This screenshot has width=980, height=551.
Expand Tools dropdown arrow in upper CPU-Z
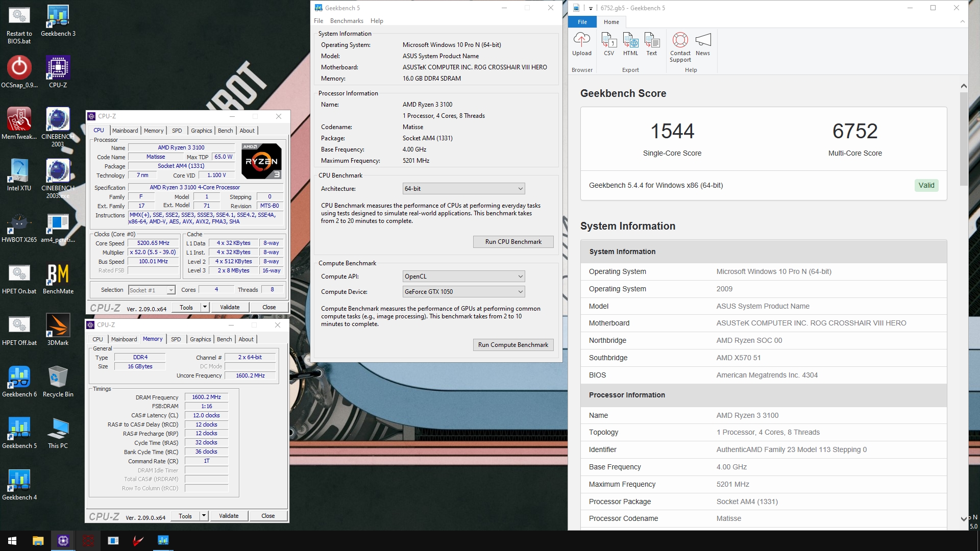tap(205, 307)
